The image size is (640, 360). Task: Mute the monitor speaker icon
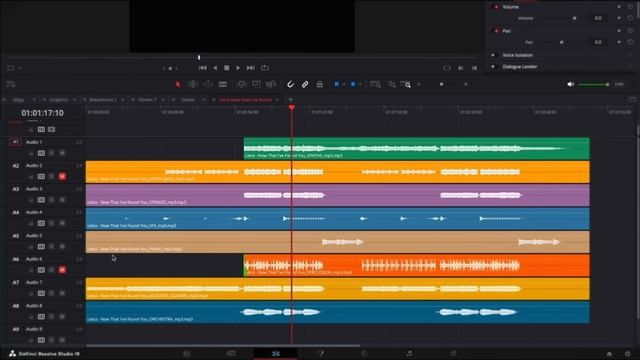(x=571, y=84)
